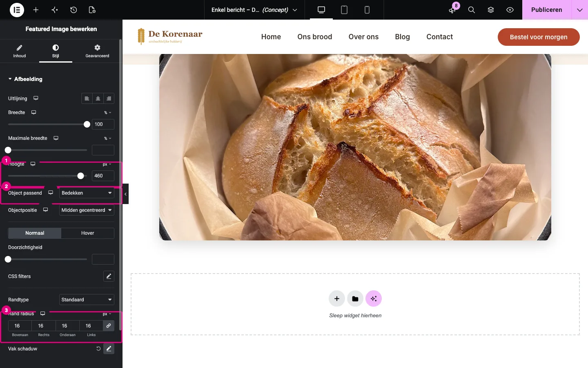Open the structure layers navigator icon

pos(491,10)
